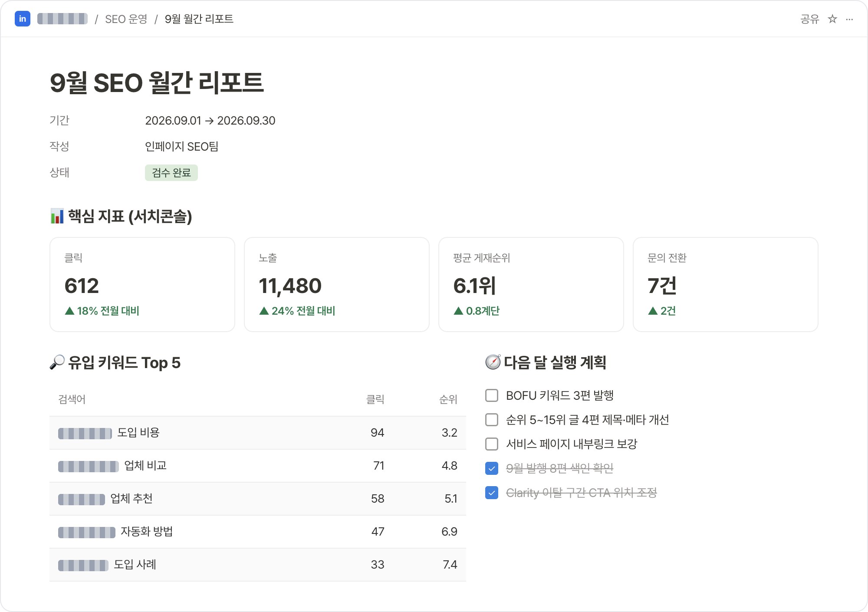
Task: Click the '상태' property label
Action: (59, 173)
